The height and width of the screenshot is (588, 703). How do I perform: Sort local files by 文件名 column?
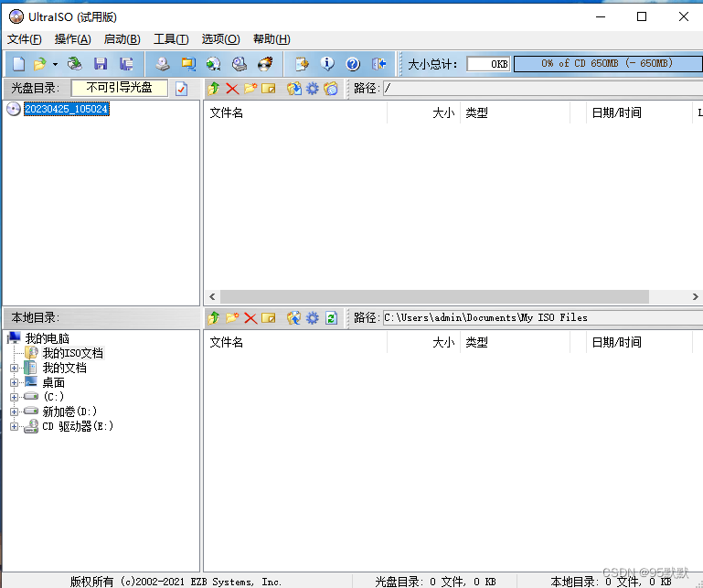pyautogui.click(x=295, y=342)
